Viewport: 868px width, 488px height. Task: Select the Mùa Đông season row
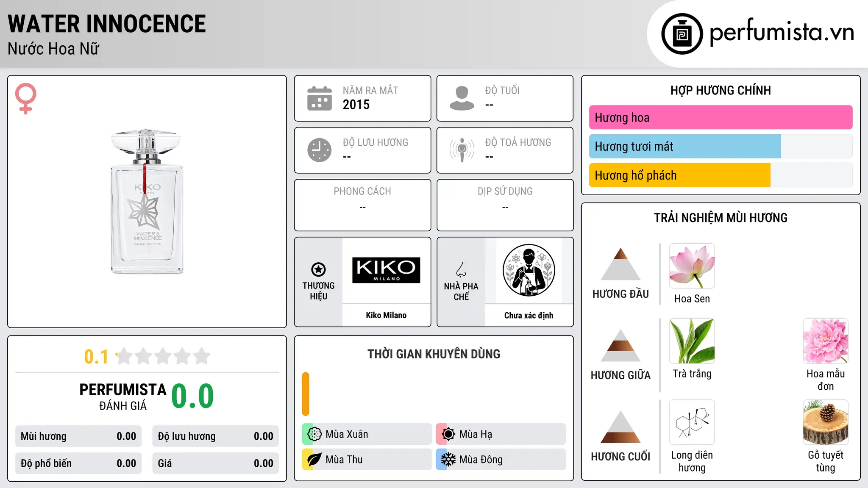(x=501, y=460)
